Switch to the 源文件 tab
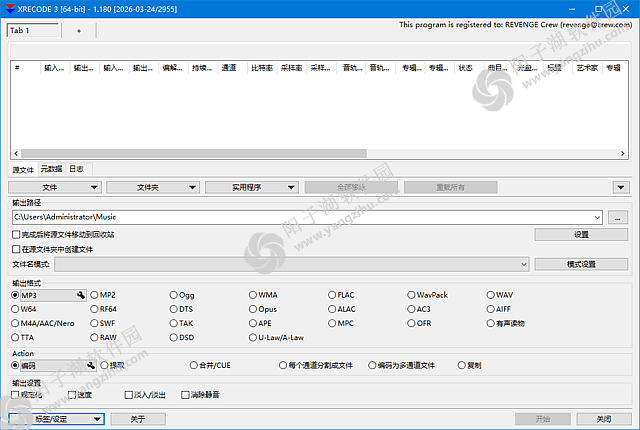The width and height of the screenshot is (640, 430). [x=23, y=169]
